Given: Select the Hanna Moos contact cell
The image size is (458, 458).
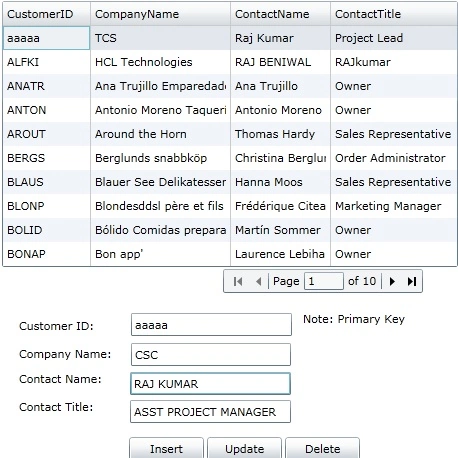Looking at the screenshot, I should pyautogui.click(x=280, y=182).
